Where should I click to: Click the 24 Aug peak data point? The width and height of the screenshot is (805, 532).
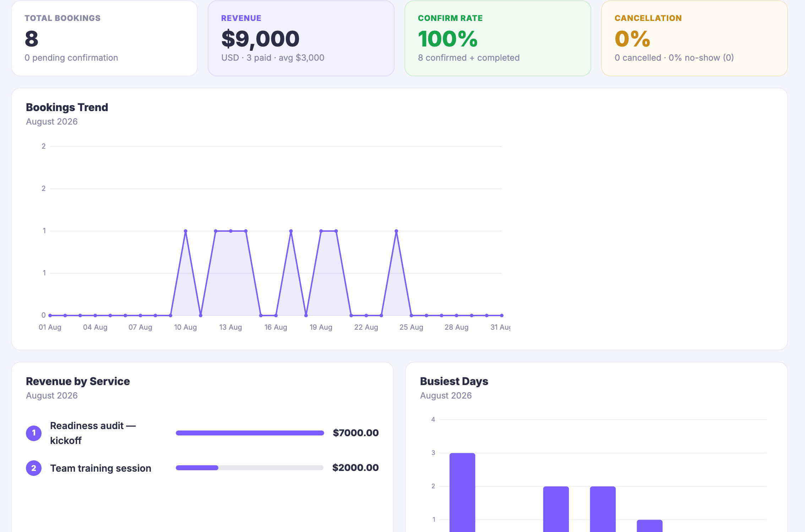(x=396, y=231)
